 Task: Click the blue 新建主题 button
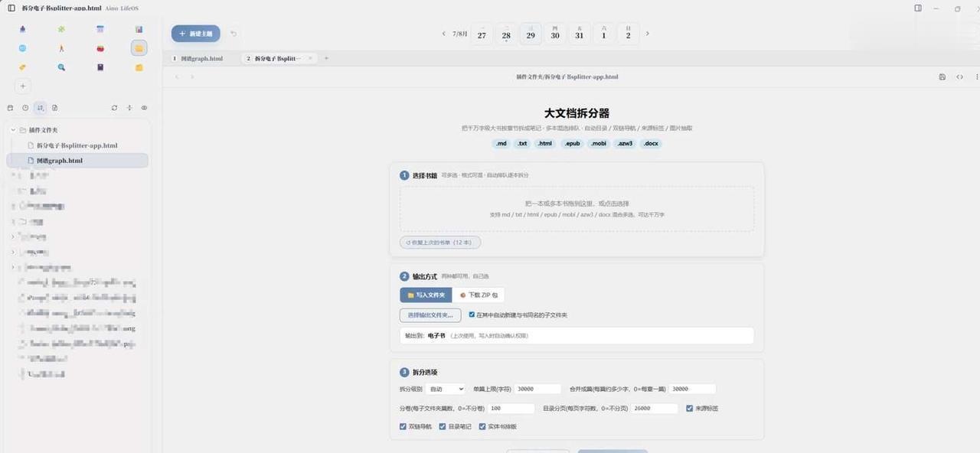tap(196, 34)
